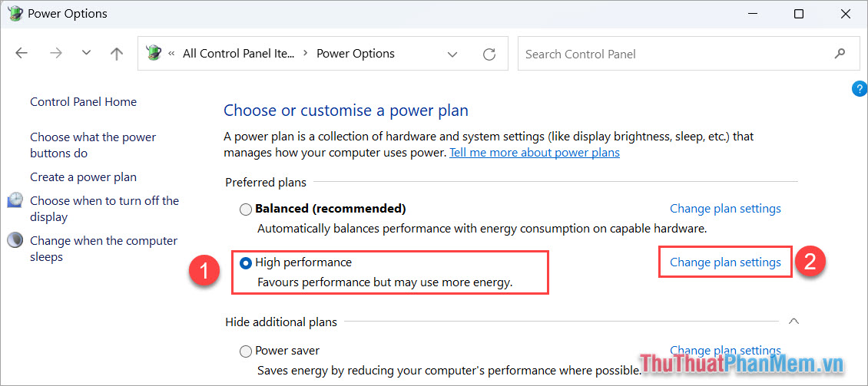The height and width of the screenshot is (386, 868).
Task: Select the Power saver radio button
Action: point(245,351)
